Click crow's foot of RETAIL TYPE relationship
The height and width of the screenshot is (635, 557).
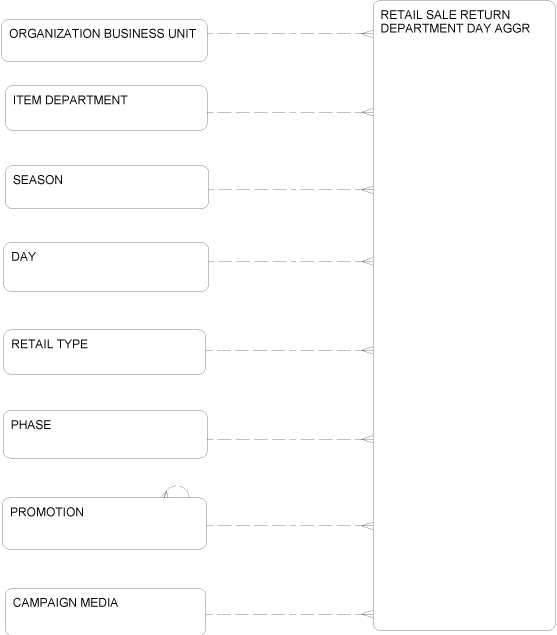pyautogui.click(x=367, y=350)
